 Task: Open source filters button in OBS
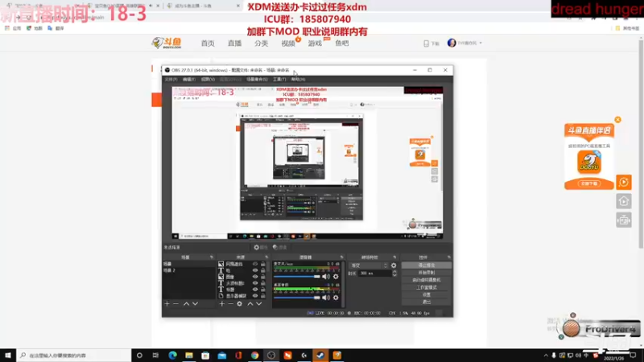[279, 248]
